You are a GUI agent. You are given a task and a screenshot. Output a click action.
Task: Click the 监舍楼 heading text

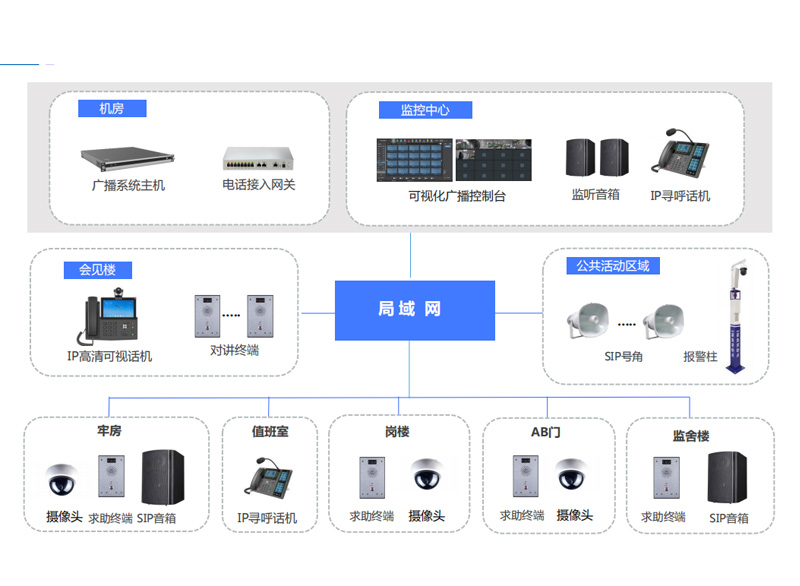pos(691,436)
